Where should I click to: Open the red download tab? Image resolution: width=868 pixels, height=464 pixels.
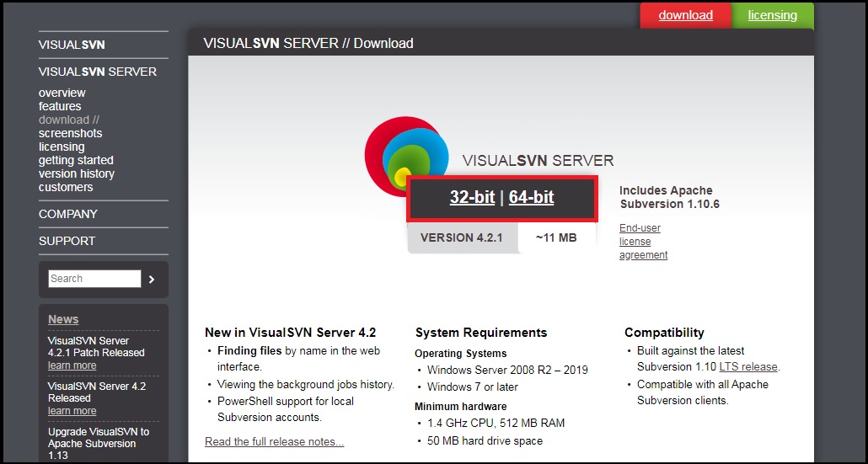click(685, 15)
